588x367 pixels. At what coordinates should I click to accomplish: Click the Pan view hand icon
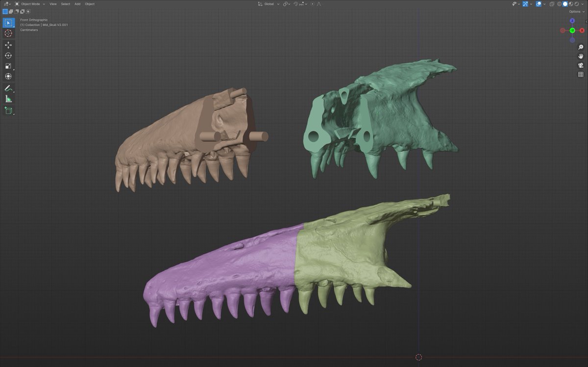click(x=581, y=56)
